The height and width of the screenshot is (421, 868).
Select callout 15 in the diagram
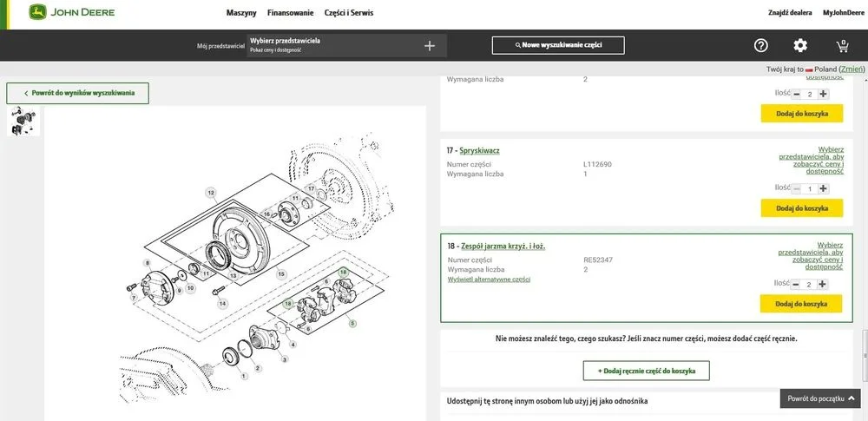(281, 274)
